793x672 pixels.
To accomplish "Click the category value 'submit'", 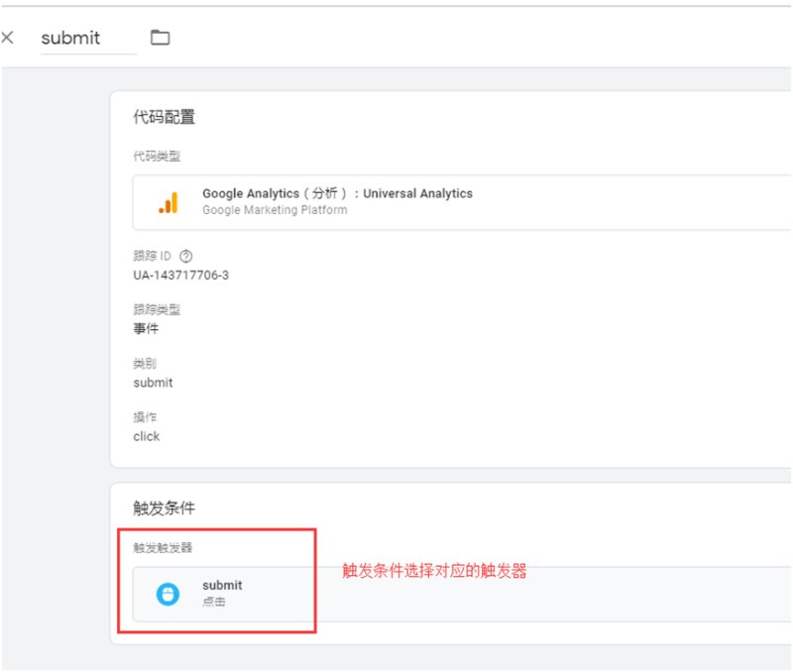I will 153,383.
